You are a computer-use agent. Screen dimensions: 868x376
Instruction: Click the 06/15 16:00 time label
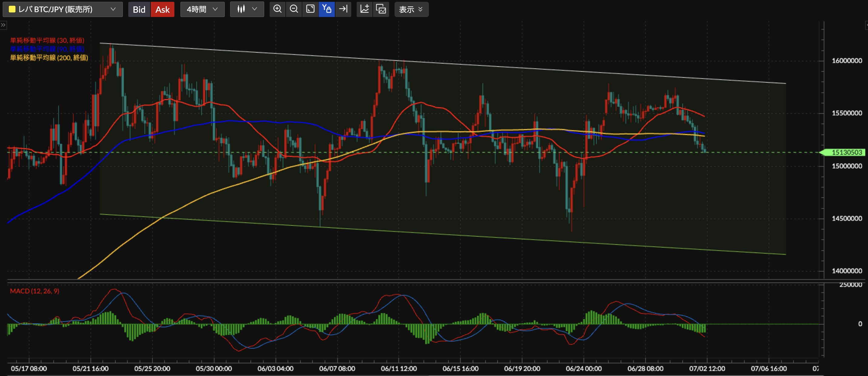coord(461,369)
